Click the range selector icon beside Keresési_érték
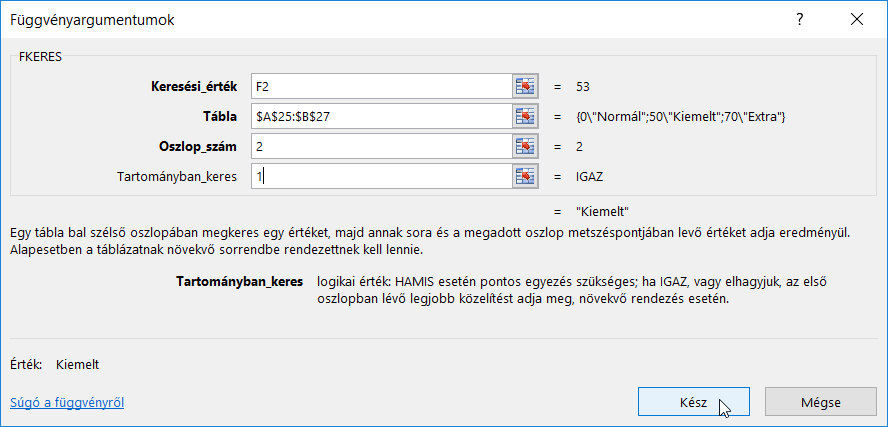This screenshot has height=427, width=888. tap(526, 86)
